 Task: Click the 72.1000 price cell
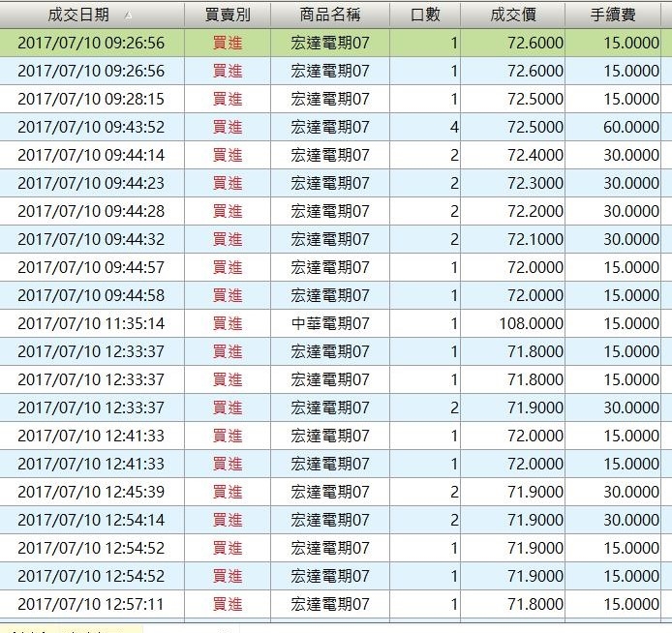click(x=513, y=239)
